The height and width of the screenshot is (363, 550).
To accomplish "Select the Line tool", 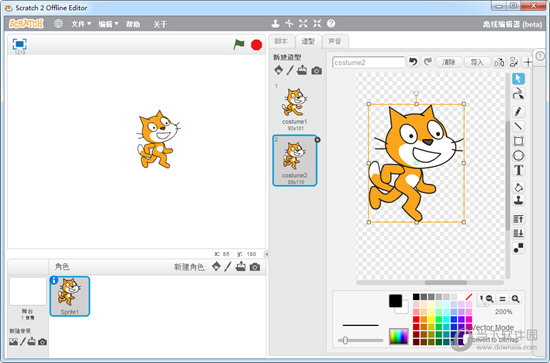I will [x=518, y=126].
